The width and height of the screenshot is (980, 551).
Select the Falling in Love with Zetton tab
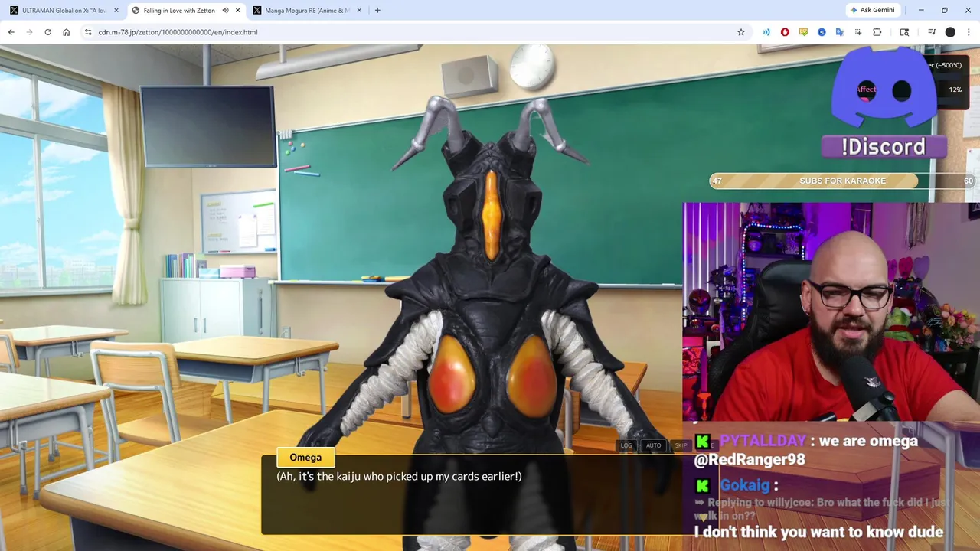[x=185, y=11]
